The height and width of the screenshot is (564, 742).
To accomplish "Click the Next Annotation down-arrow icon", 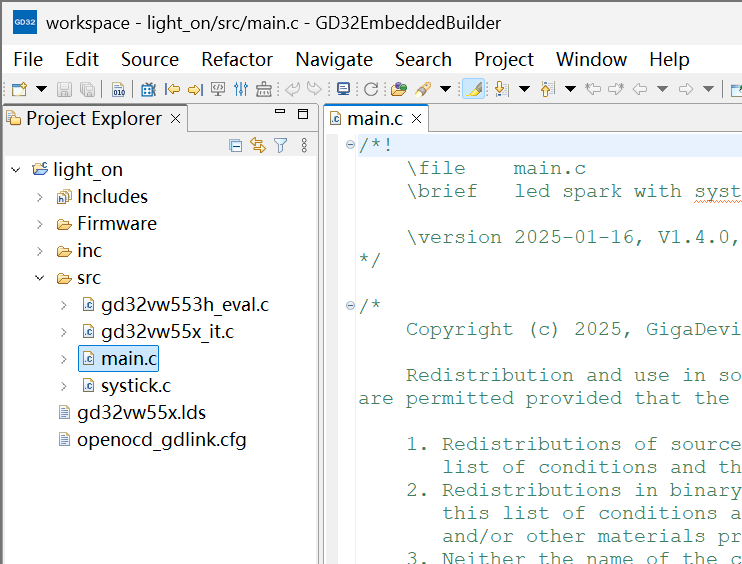I will coord(502,89).
